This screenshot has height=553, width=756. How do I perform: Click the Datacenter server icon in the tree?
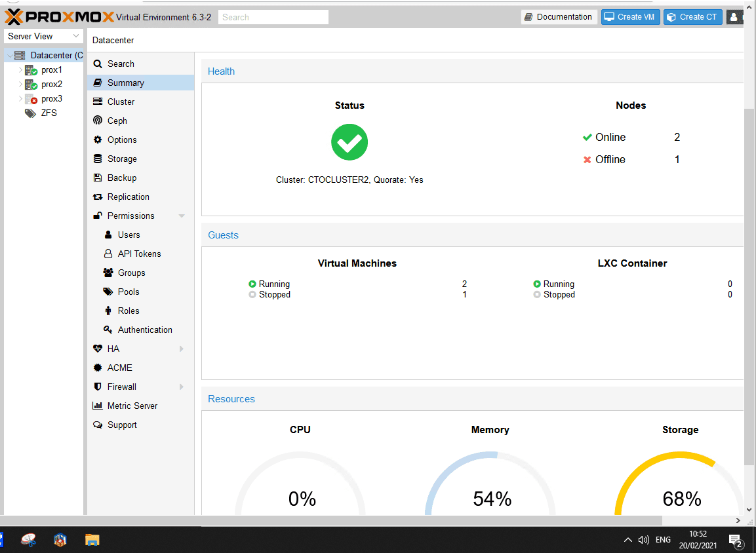click(20, 56)
